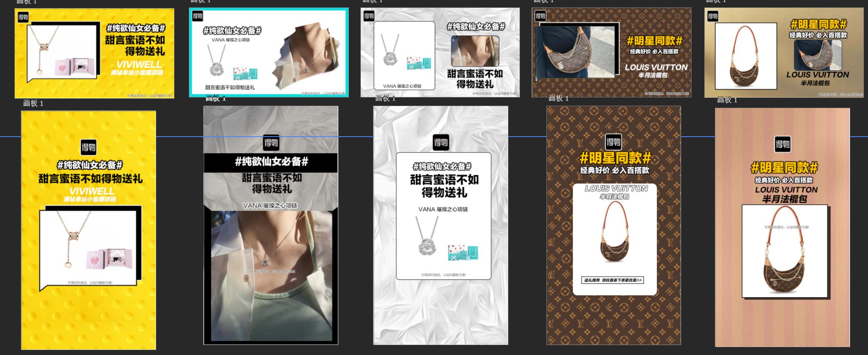The width and height of the screenshot is (868, 355).
Task: Click 甜言蜜语不如得物送礼 text in white silk landscape artboard
Action: [x=475, y=78]
